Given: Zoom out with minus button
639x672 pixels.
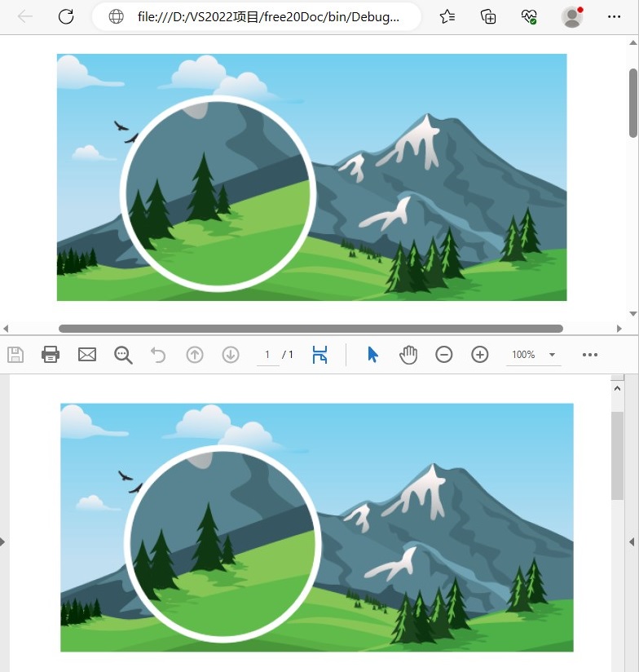Looking at the screenshot, I should coord(443,355).
